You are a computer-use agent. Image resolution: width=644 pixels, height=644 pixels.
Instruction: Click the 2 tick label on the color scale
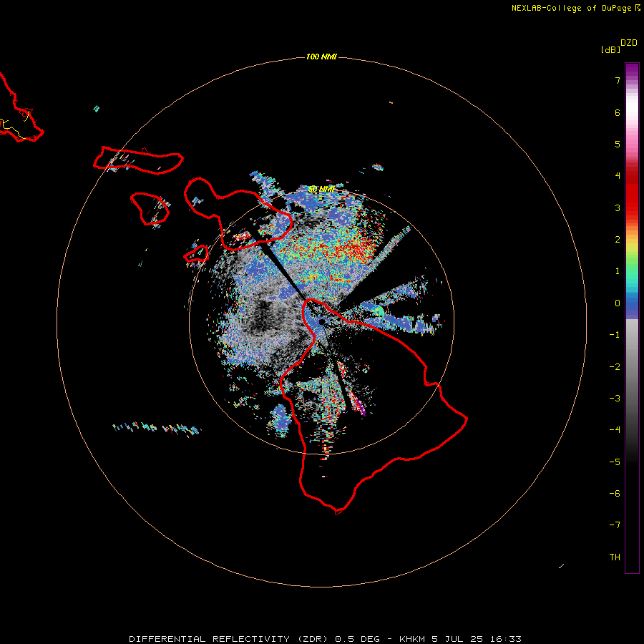pyautogui.click(x=618, y=240)
